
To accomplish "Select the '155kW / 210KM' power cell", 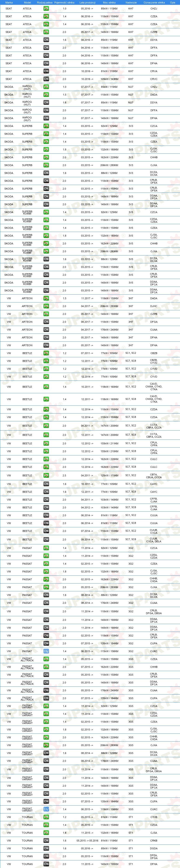I will coord(109,451).
